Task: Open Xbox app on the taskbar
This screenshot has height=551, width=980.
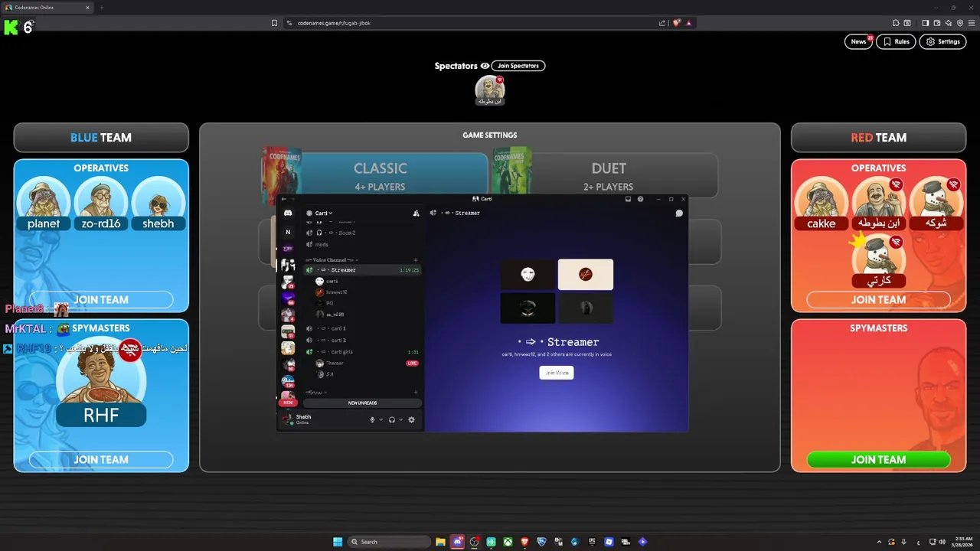Action: click(508, 542)
